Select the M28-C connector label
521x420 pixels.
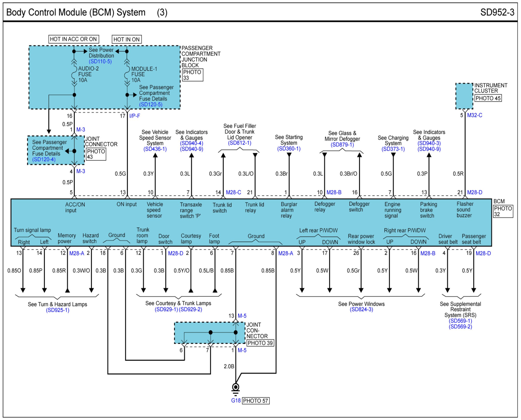233,192
